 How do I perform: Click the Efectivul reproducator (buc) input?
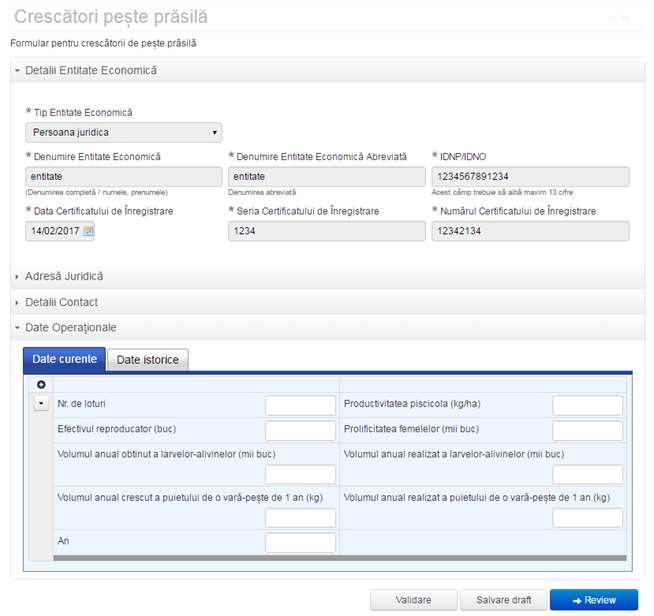tap(300, 430)
